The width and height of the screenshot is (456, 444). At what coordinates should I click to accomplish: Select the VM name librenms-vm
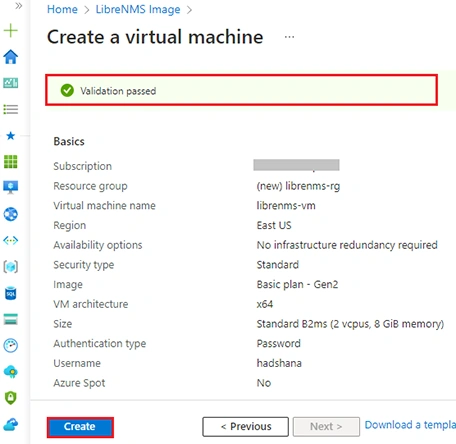point(286,206)
